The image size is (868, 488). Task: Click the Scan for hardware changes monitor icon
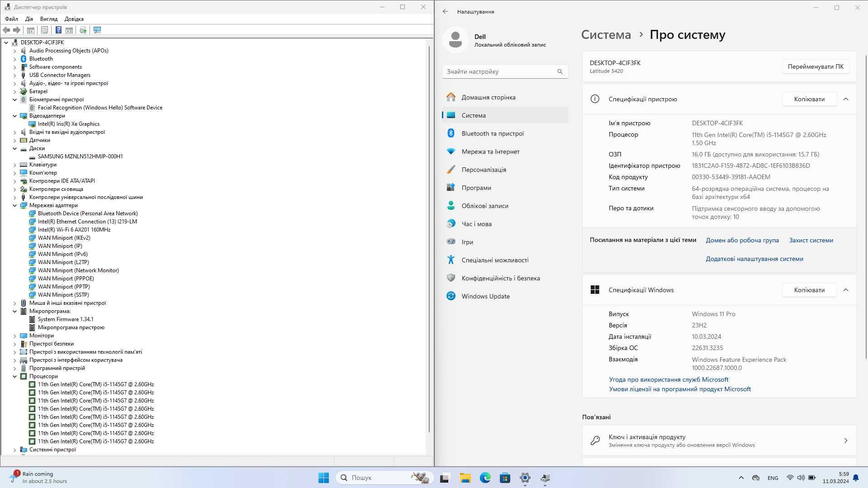[97, 30]
